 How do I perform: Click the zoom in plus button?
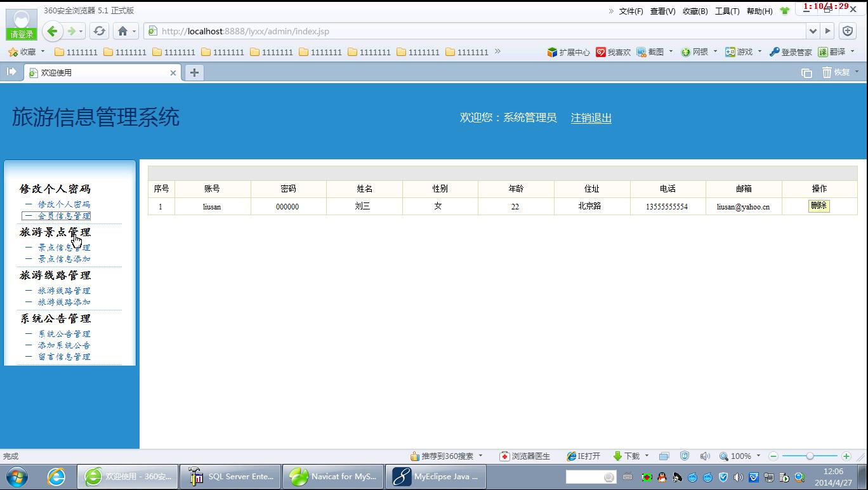click(846, 456)
